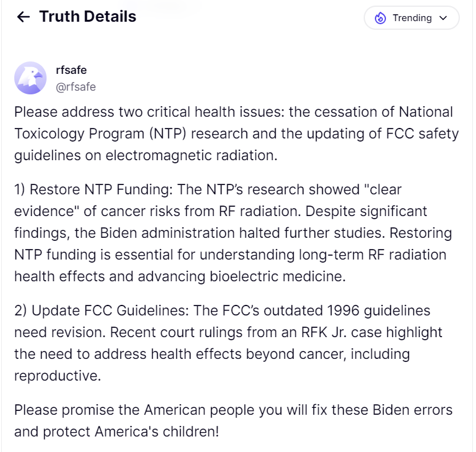
Task: Click the @rfsafe handle
Action: click(76, 87)
